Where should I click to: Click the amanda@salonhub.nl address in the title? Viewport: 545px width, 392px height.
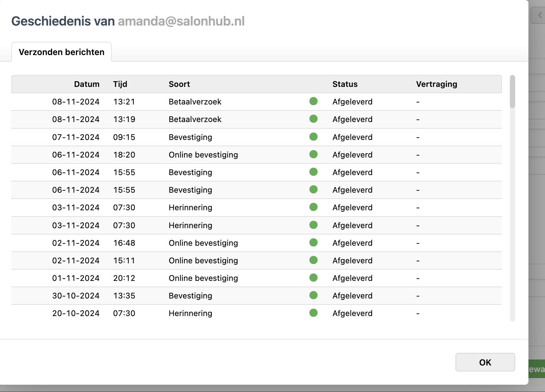(181, 21)
